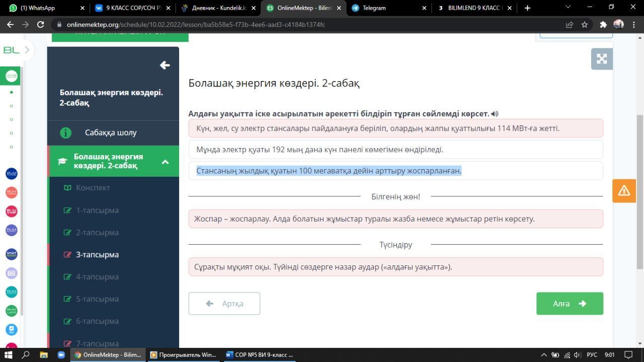Screen dimensions: 644x362
Task: Click the Алға forward button
Action: 570,304
